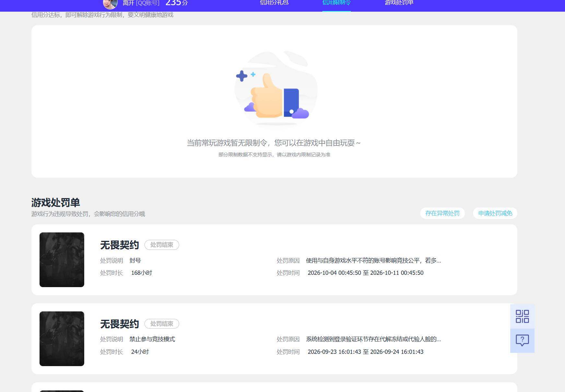Image resolution: width=565 pixels, height=392 pixels.
Task: Click 无畏契约 title of 禁止参与竞技模式 record
Action: click(x=120, y=324)
